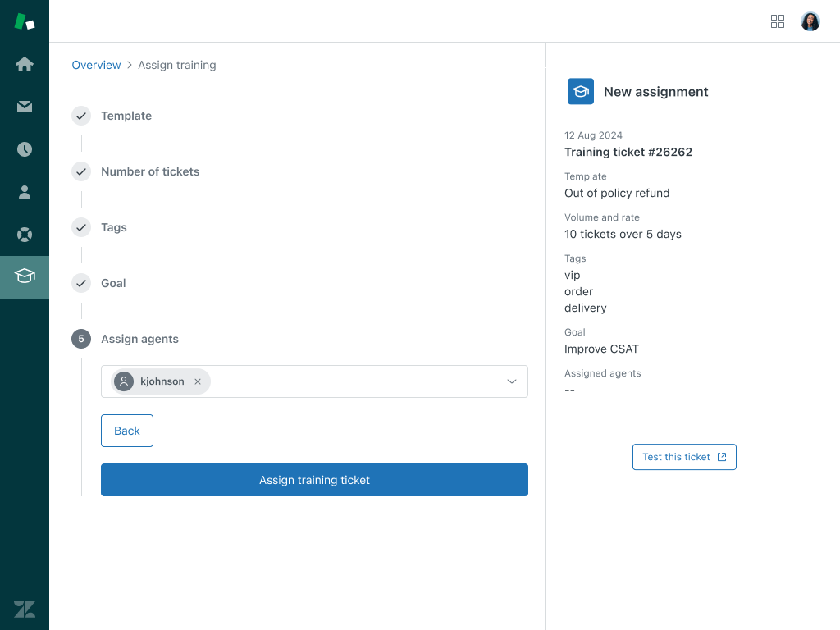This screenshot has height=630, width=840.
Task: Click the life preserver icon in sidebar
Action: [x=24, y=235]
